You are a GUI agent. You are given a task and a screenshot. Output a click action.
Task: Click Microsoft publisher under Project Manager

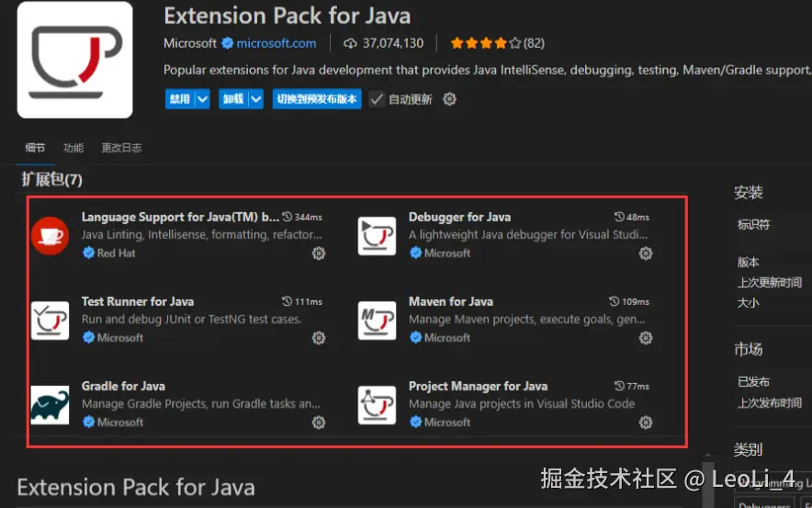pyautogui.click(x=447, y=423)
